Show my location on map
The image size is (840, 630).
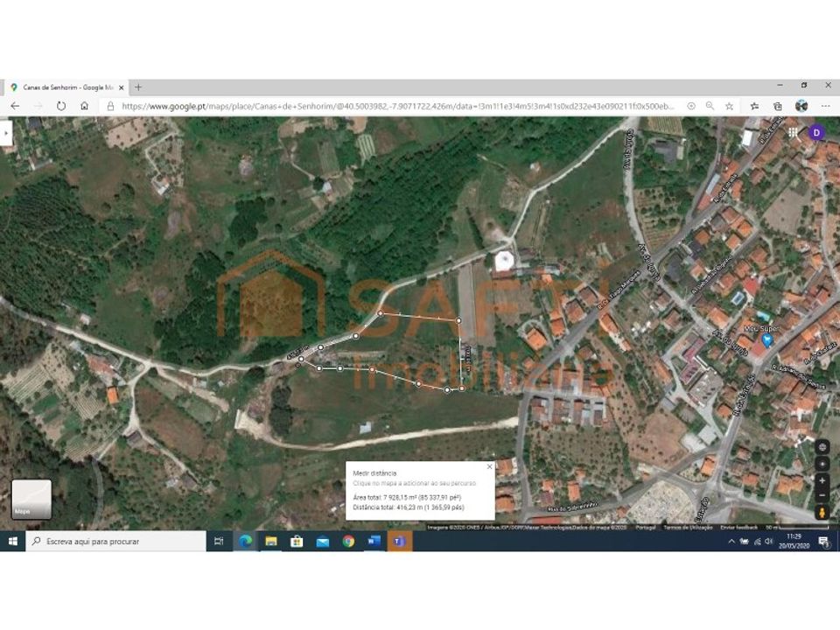click(x=822, y=464)
